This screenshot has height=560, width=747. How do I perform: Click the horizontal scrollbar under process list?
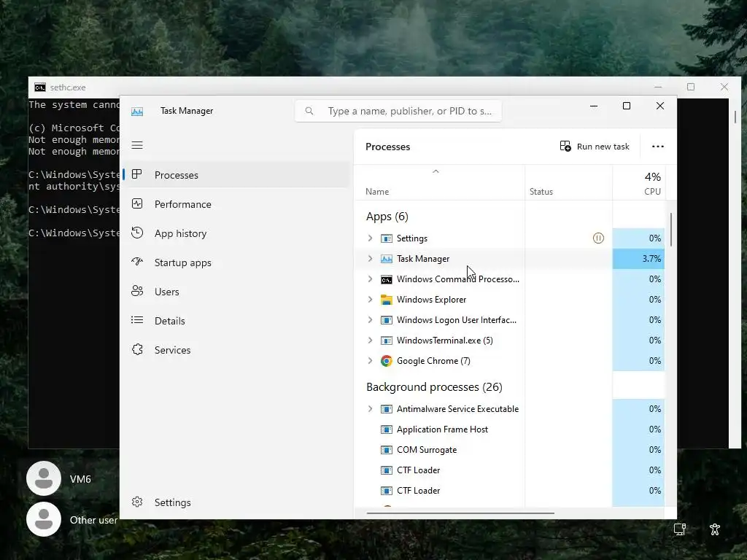(460, 513)
